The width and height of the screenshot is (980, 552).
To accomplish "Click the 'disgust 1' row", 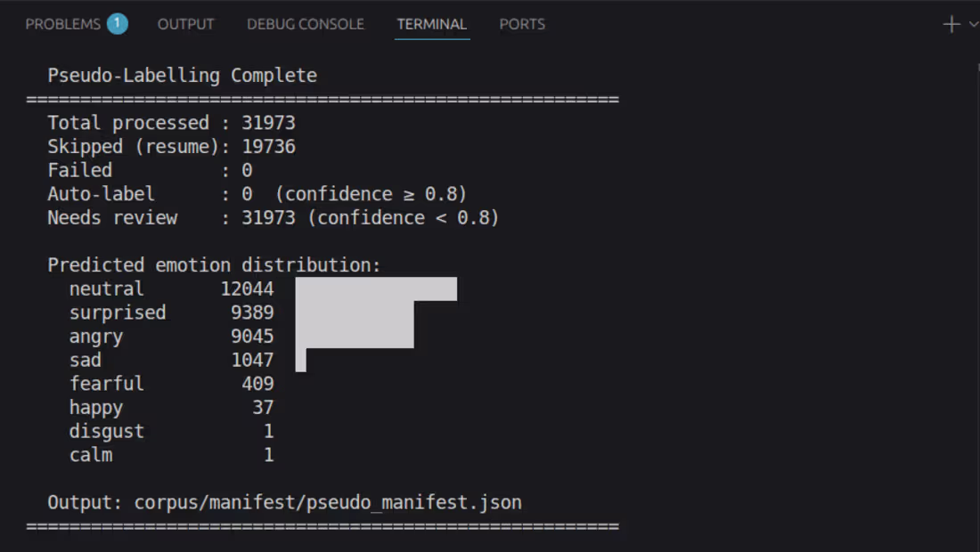I will coord(171,432).
